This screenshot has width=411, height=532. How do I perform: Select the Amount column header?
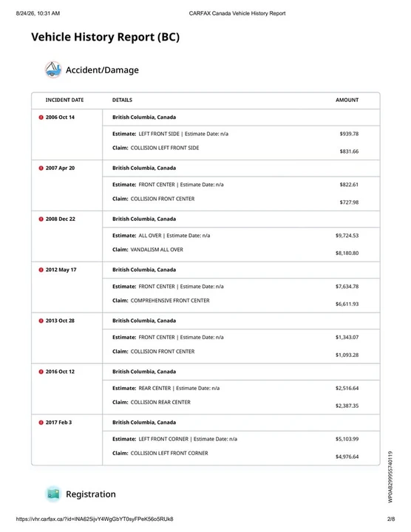tap(347, 100)
